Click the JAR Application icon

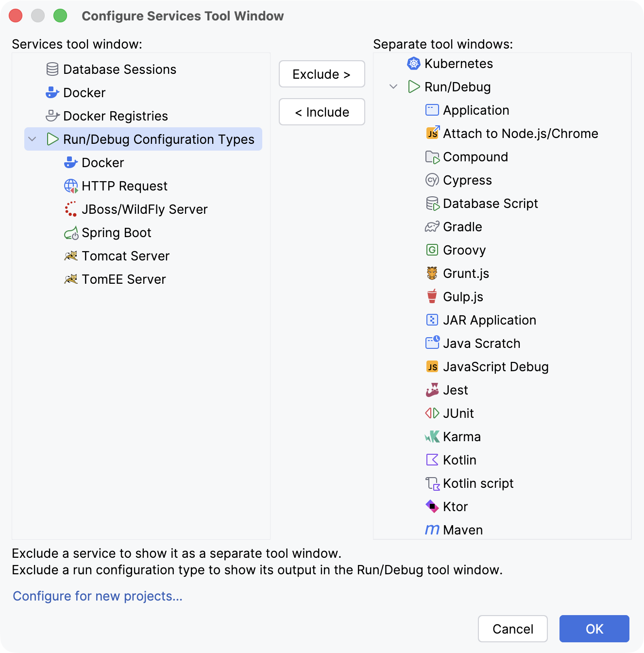(432, 320)
